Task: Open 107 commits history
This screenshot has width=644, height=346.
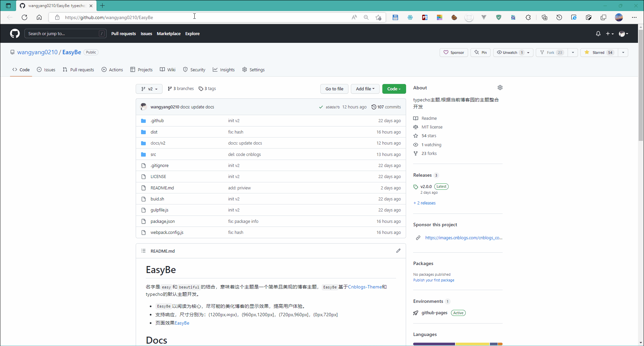Action: click(386, 107)
